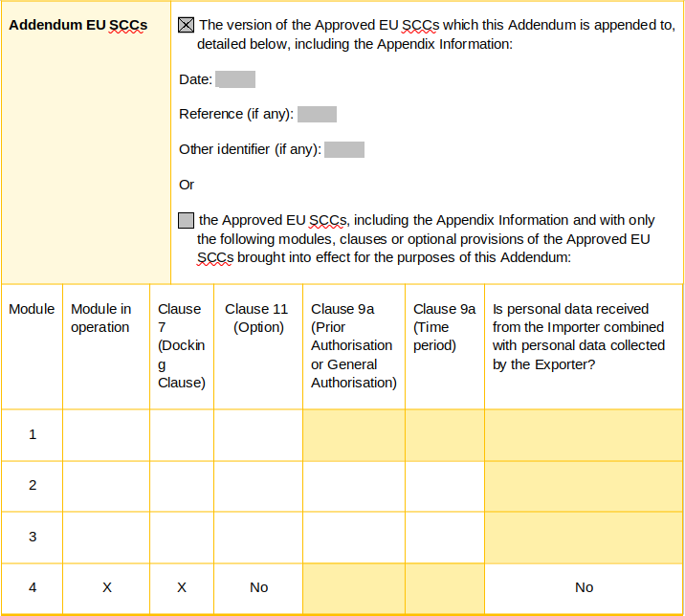The image size is (685, 616).
Task: Select the Module 4 'Module in operation' X cell
Action: pos(106,587)
